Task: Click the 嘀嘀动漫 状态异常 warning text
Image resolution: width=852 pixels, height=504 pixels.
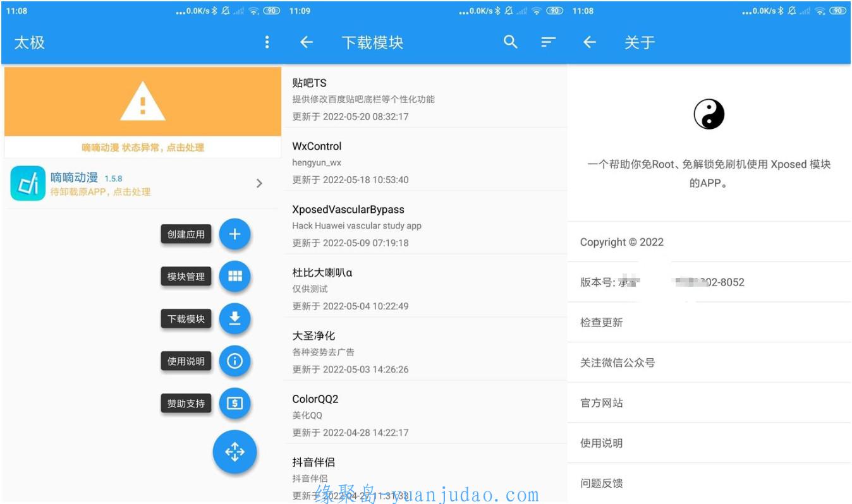Action: click(143, 147)
